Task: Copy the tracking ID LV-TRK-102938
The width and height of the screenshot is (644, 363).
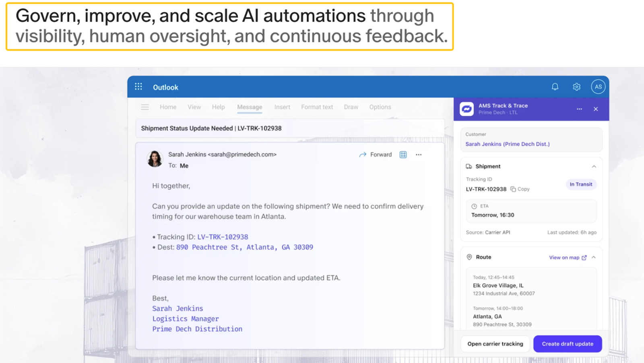Action: [x=520, y=189]
